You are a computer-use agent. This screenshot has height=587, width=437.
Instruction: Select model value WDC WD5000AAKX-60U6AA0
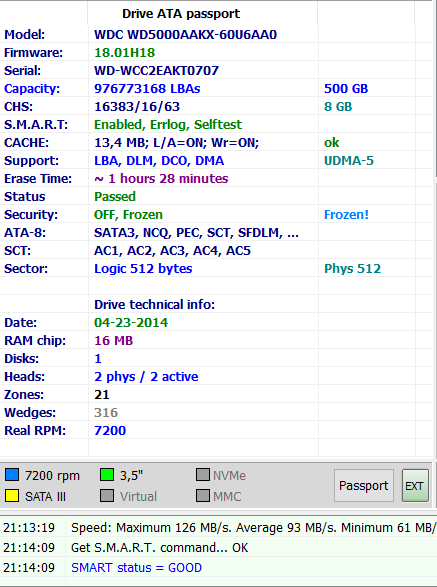[x=185, y=35]
